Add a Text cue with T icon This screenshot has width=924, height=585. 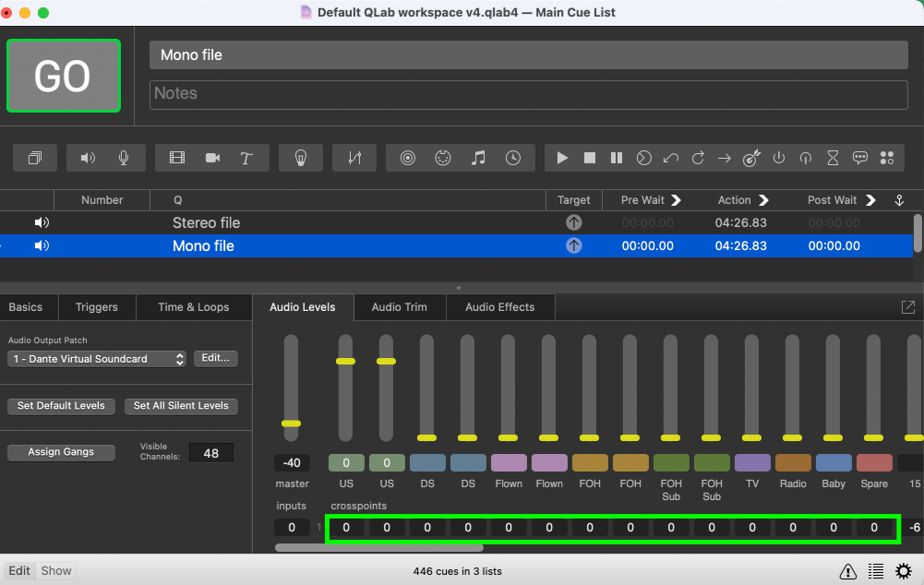pyautogui.click(x=246, y=158)
